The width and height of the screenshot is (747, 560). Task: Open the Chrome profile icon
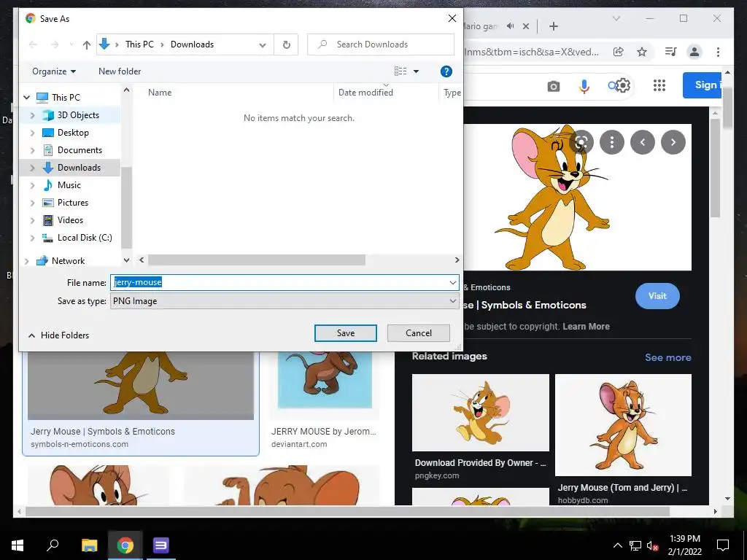pyautogui.click(x=694, y=52)
